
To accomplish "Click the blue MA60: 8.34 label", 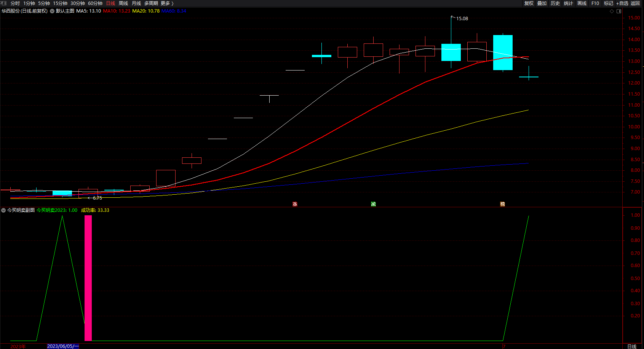I will (174, 11).
